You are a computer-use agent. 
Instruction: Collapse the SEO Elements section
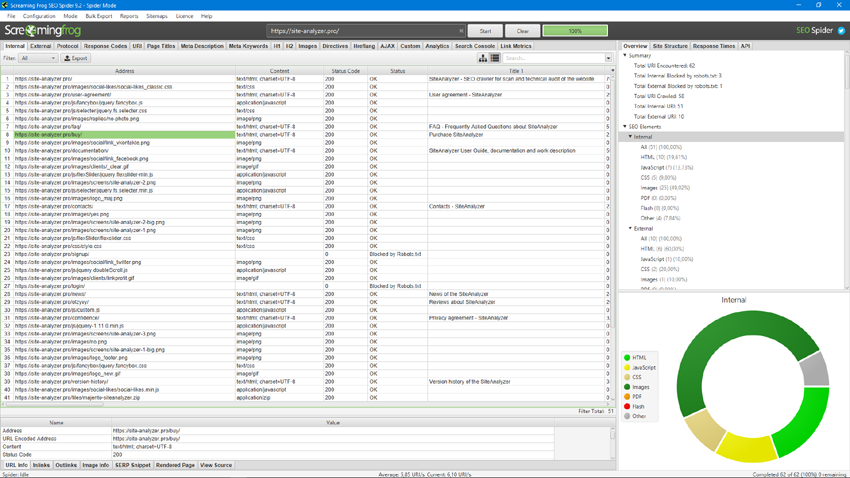(x=625, y=126)
